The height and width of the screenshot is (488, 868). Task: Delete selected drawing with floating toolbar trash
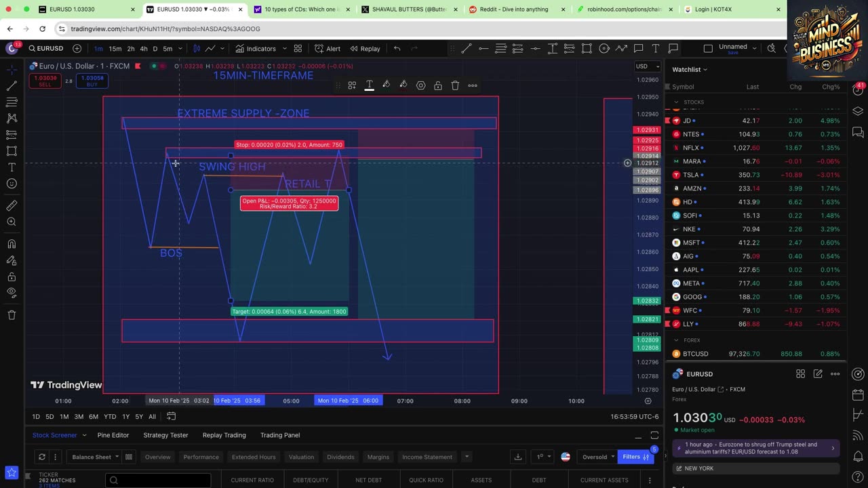coord(455,85)
